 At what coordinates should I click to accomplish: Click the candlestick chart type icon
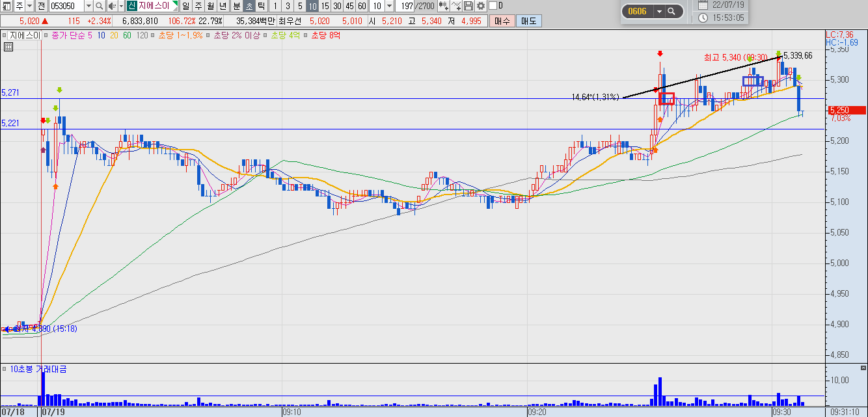(x=444, y=7)
